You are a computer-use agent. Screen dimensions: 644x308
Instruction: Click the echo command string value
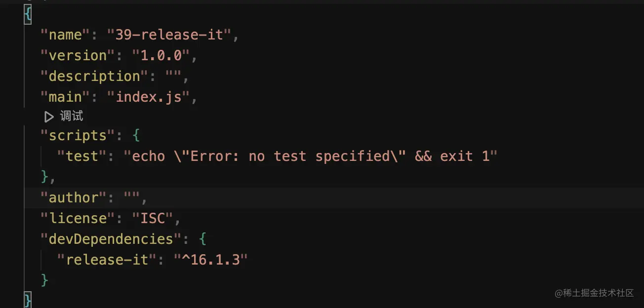pos(310,156)
